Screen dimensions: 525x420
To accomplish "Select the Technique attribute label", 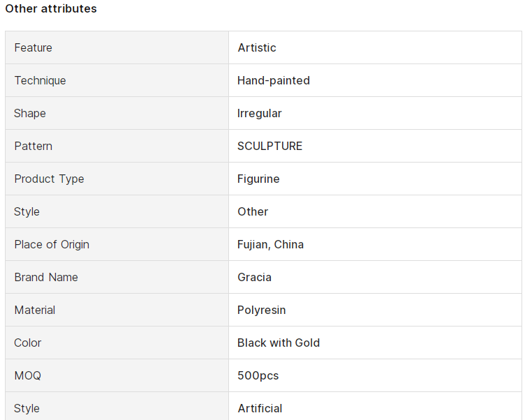I will pos(40,81).
